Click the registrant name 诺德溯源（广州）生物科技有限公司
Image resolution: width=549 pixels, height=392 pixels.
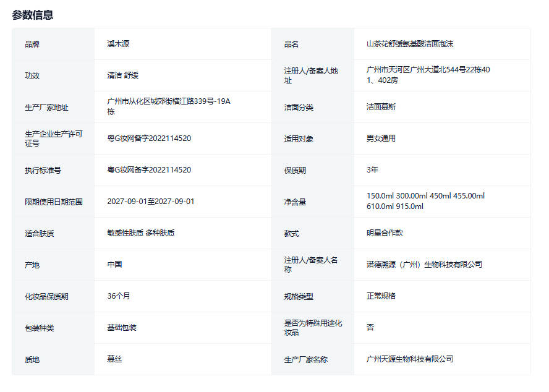point(423,265)
